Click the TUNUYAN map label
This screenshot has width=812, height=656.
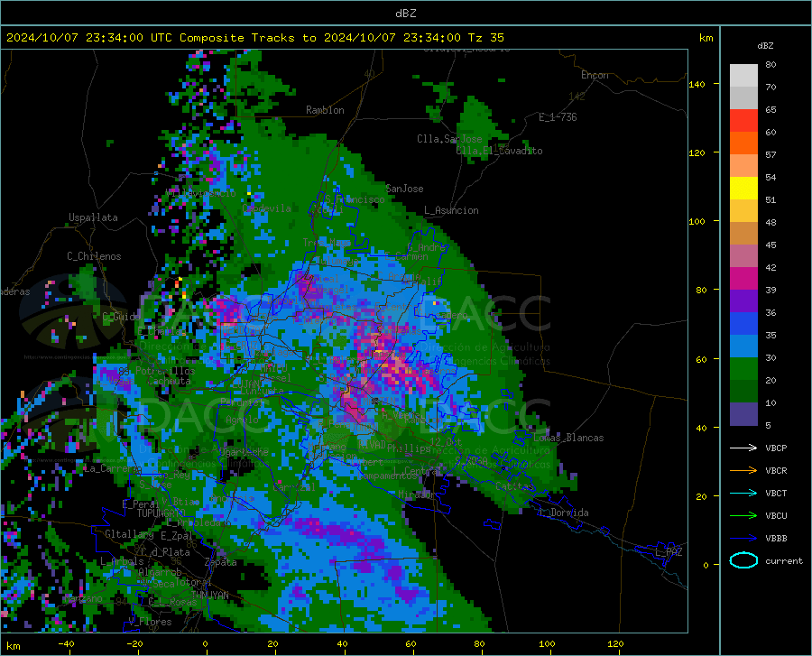pos(209,596)
